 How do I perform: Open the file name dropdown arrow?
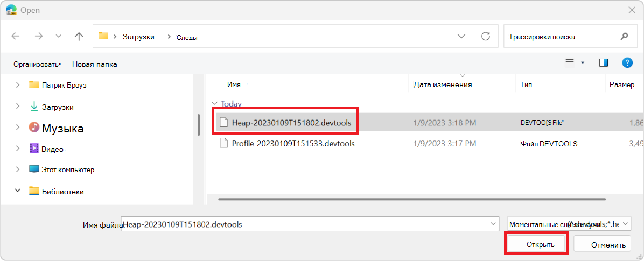(493, 224)
